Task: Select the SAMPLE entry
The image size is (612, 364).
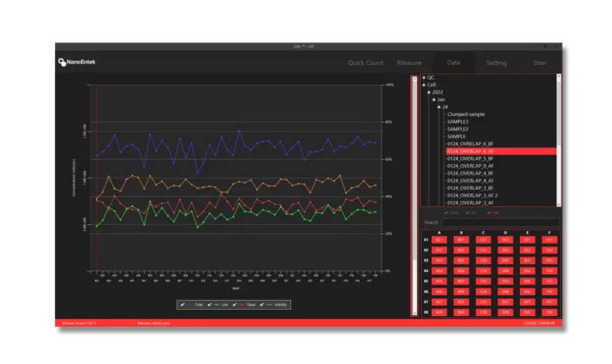Action: click(456, 136)
